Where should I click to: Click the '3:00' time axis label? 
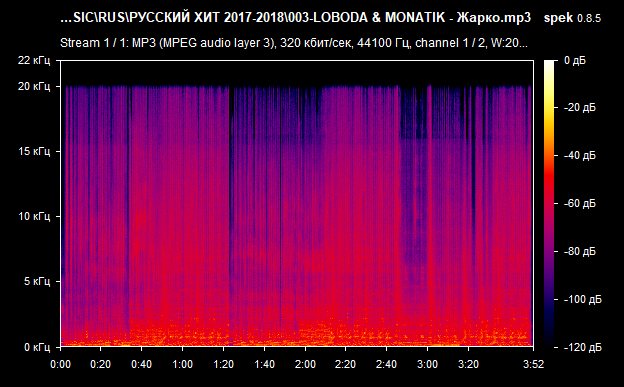(x=428, y=364)
